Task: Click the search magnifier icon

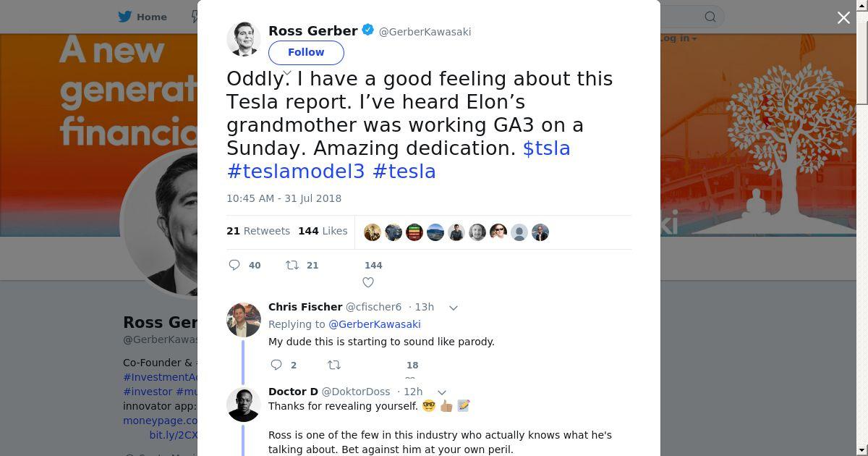Action: [710, 17]
